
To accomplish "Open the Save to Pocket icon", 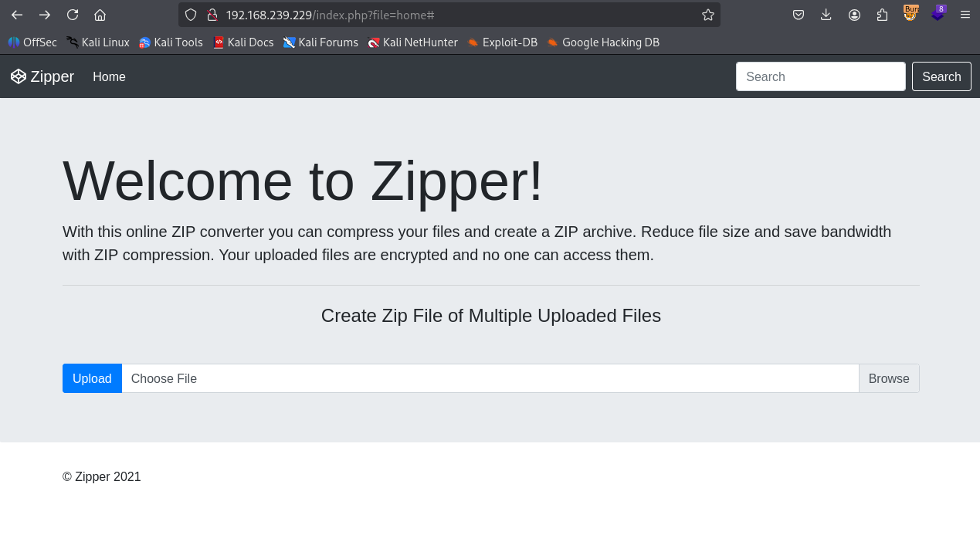I will coord(799,15).
